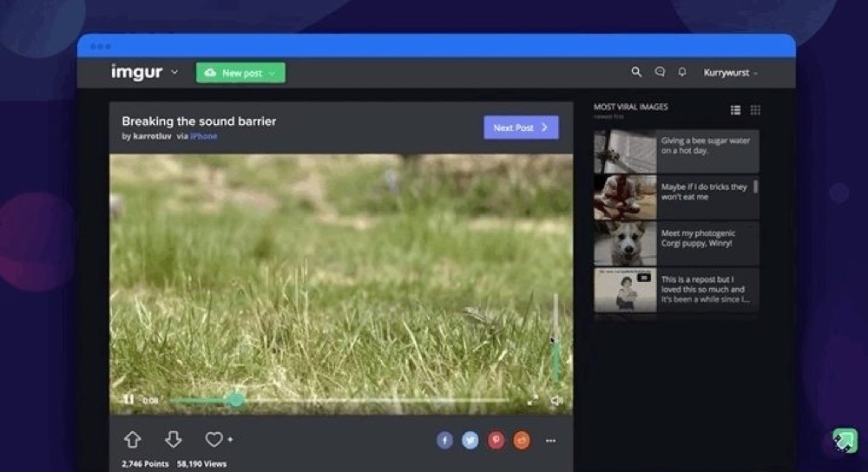The image size is (868, 472).
Task: Pause the video playback
Action: (128, 400)
